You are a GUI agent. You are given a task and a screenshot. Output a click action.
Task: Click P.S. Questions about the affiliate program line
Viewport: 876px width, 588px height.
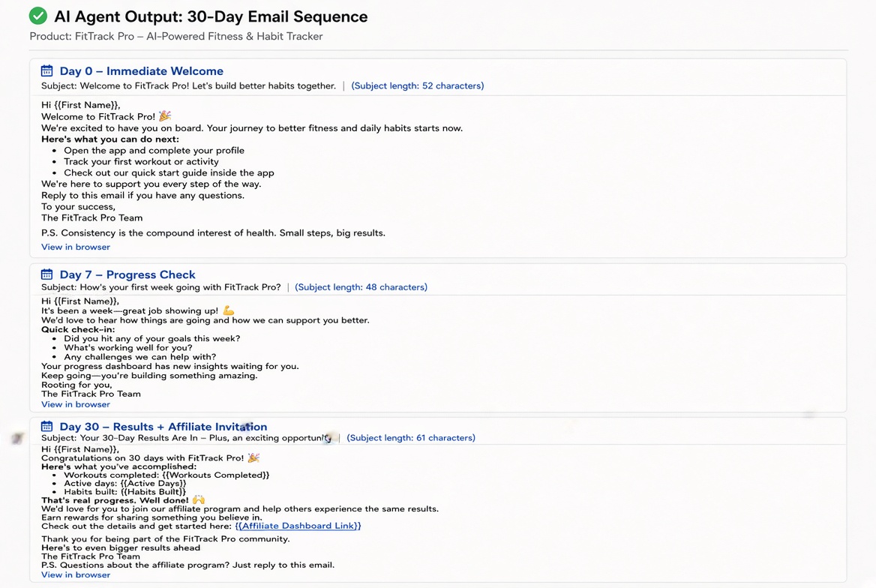[187, 565]
